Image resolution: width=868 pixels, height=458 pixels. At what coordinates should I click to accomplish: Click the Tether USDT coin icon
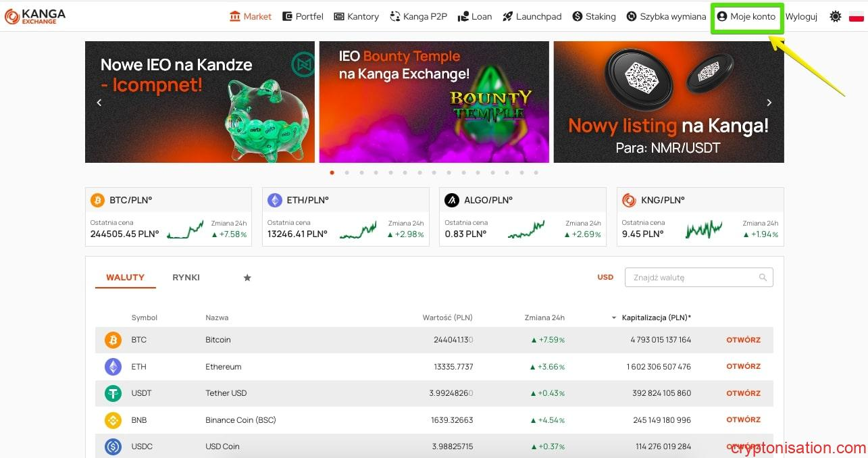click(x=113, y=393)
